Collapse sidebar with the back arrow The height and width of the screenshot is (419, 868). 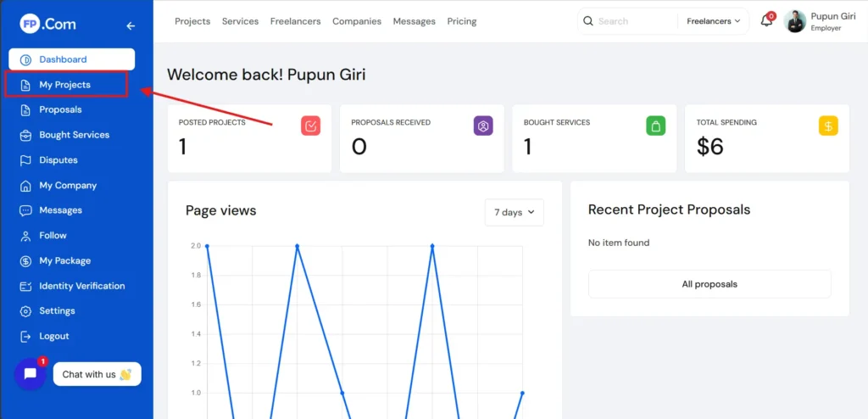[x=131, y=25]
